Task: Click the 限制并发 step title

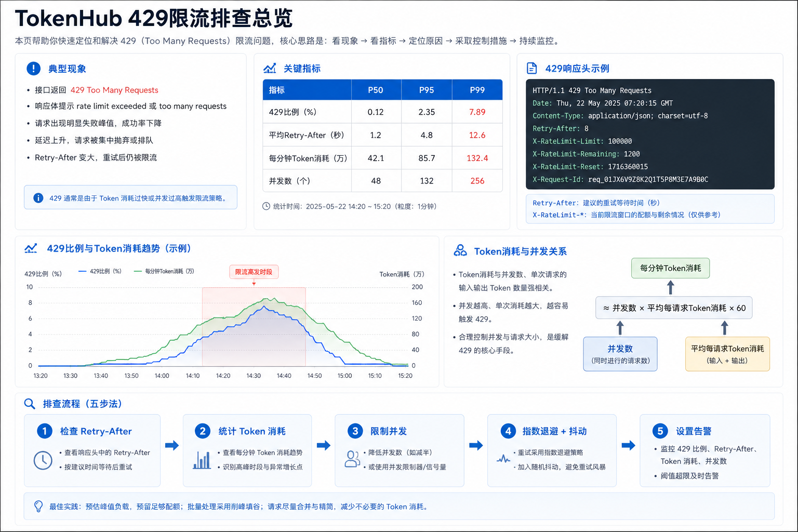Action: [x=389, y=431]
